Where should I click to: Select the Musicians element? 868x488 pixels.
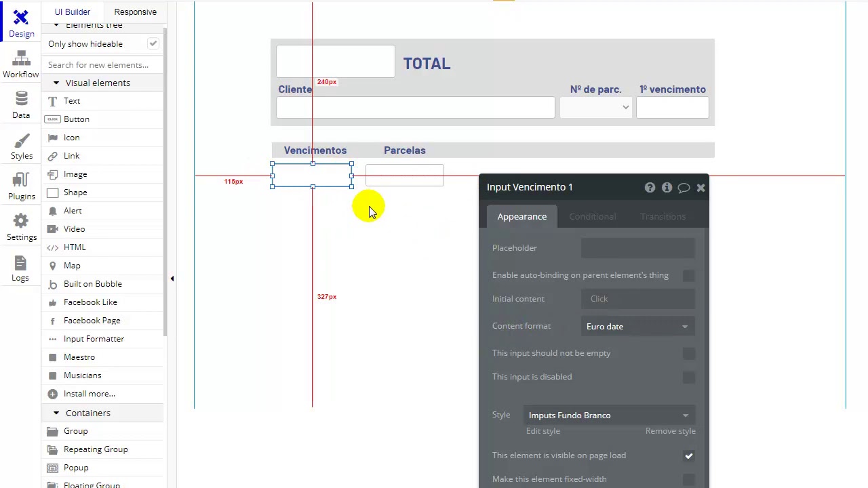82,375
